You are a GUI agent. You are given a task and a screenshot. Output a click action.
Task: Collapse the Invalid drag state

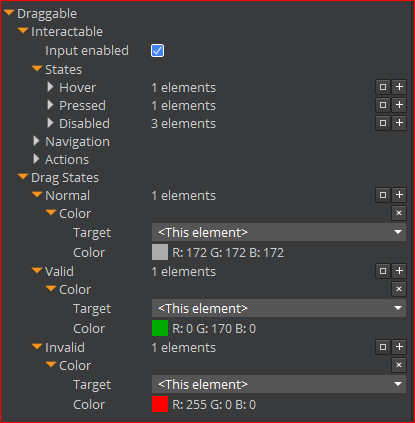click(x=37, y=347)
